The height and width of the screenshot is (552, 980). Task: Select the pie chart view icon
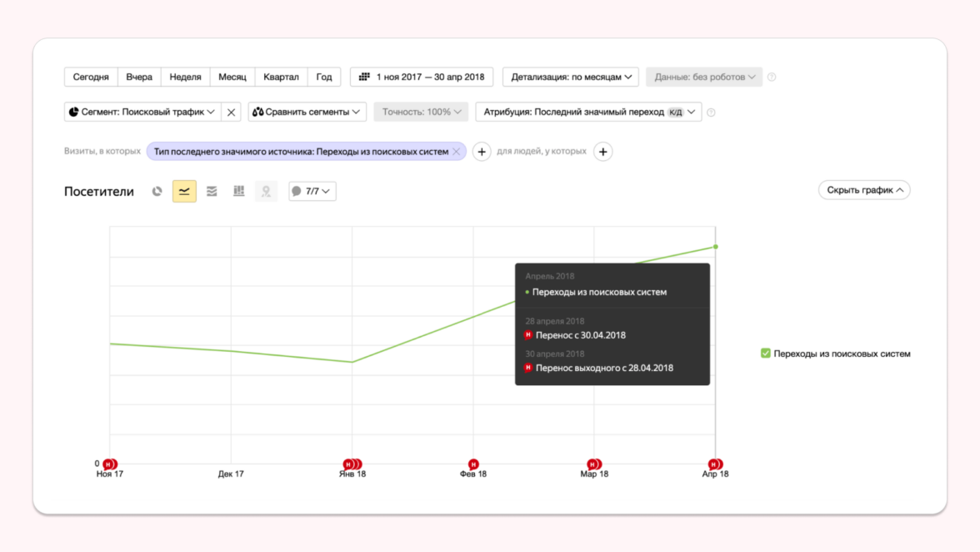(157, 191)
